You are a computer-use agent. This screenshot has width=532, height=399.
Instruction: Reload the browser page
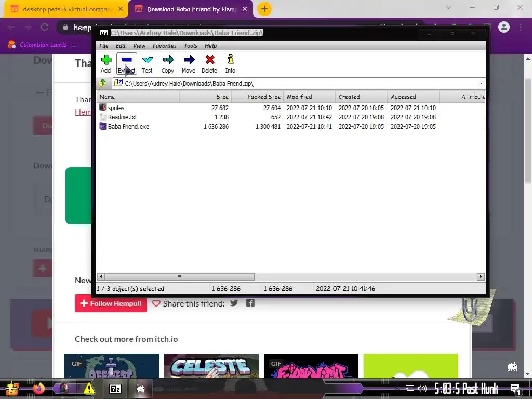(x=45, y=27)
